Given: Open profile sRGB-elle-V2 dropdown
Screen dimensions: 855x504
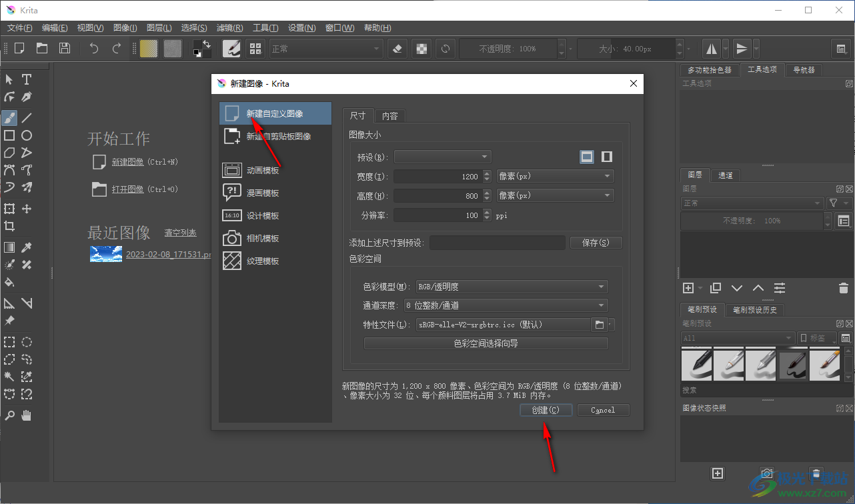Looking at the screenshot, I should tap(503, 325).
